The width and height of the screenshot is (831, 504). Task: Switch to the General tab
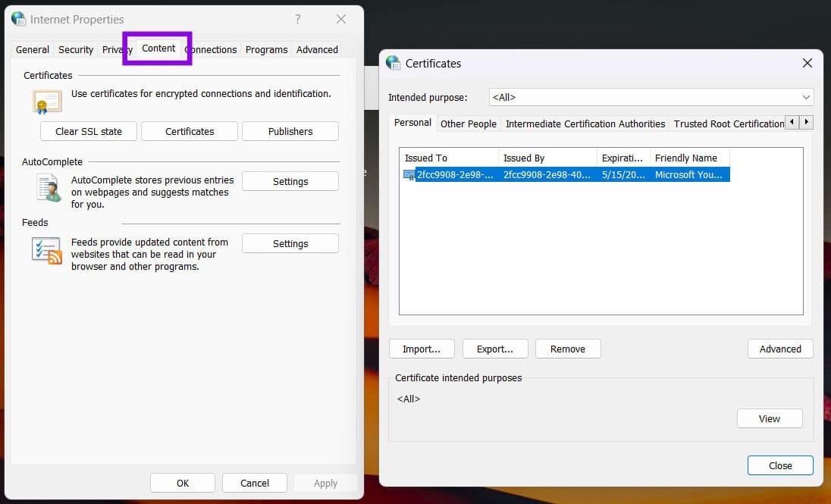click(33, 50)
